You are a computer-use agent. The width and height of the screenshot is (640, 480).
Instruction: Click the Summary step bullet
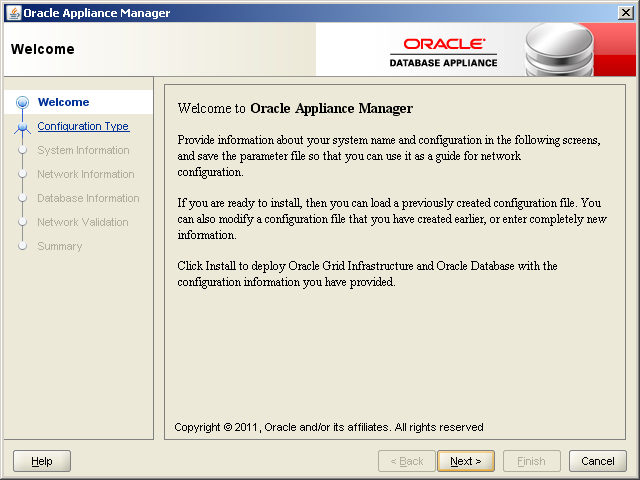pyautogui.click(x=22, y=246)
